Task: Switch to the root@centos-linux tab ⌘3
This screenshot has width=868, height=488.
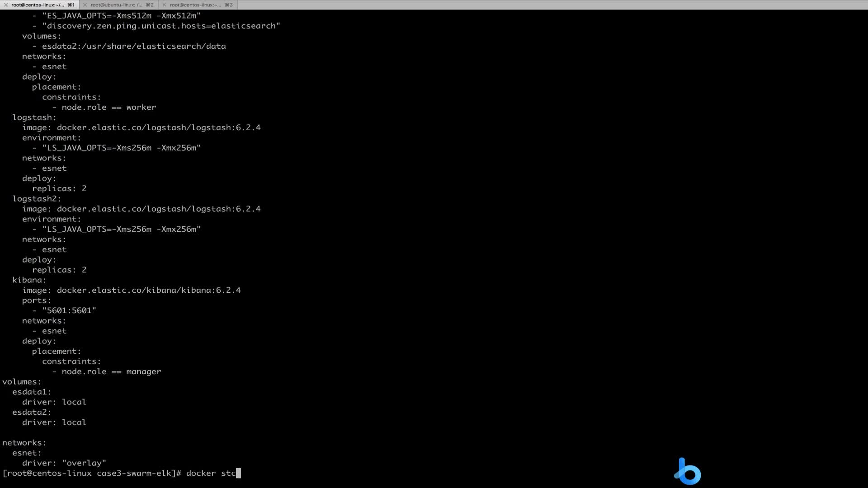Action: click(x=198, y=5)
